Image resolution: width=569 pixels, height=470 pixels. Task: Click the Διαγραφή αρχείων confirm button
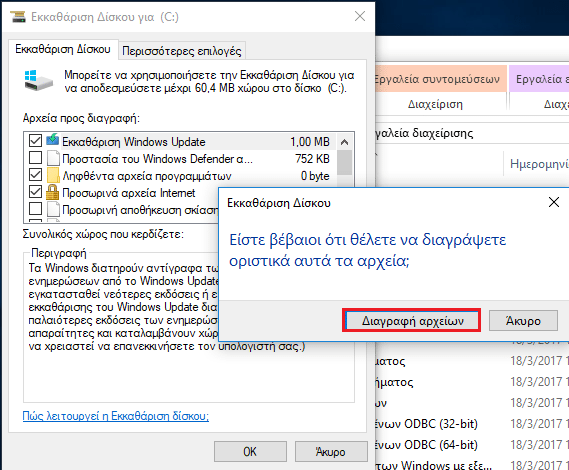(x=412, y=320)
